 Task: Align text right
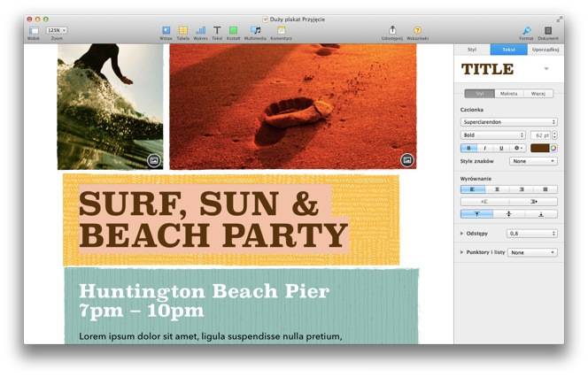coord(522,189)
